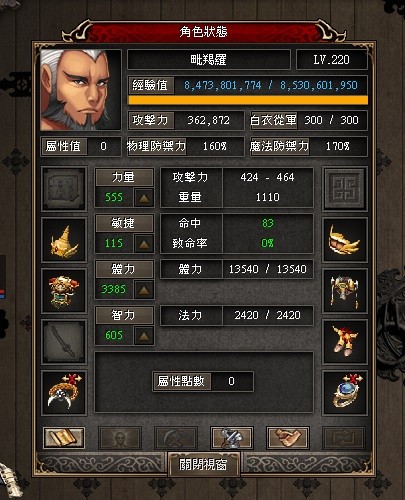
Task: Open the scroll icon at bottom toolbar
Action: 64,438
